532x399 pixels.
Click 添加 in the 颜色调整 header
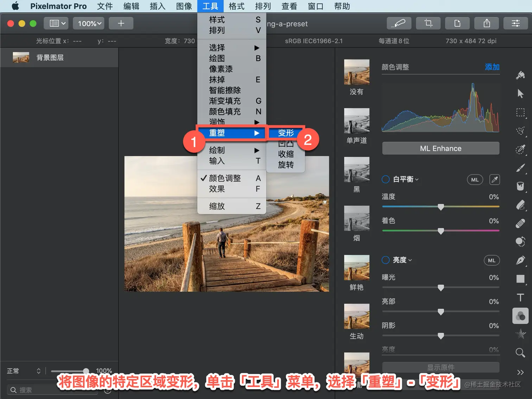click(x=492, y=67)
